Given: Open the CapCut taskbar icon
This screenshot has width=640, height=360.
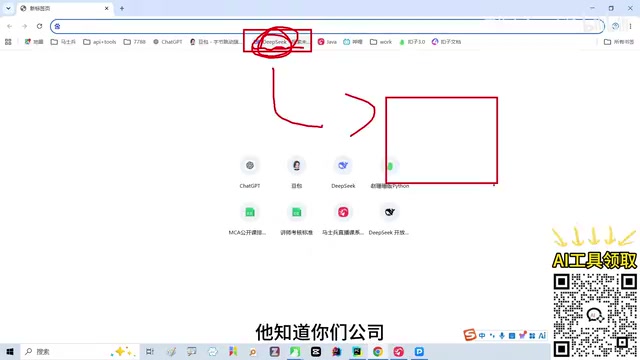Looking at the screenshot, I should 316,351.
